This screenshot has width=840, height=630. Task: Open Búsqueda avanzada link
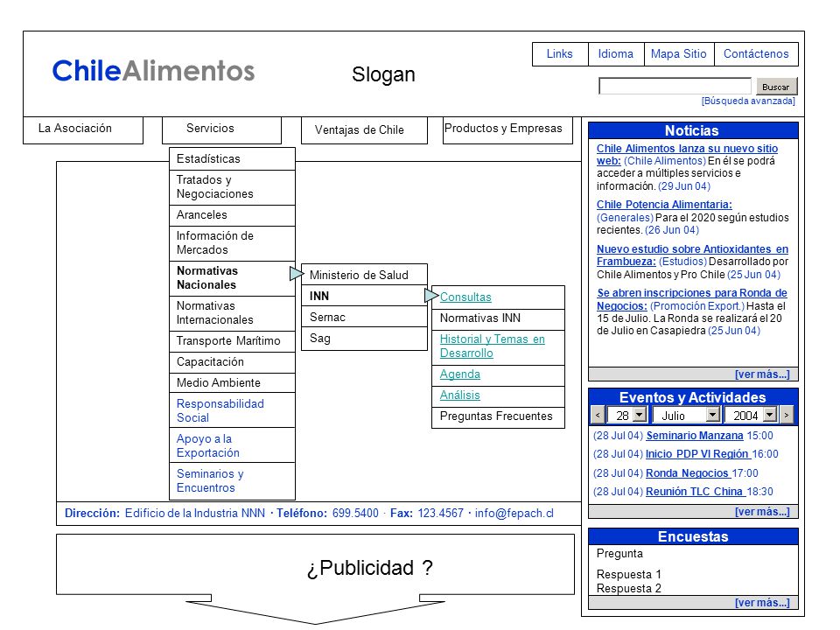[748, 101]
